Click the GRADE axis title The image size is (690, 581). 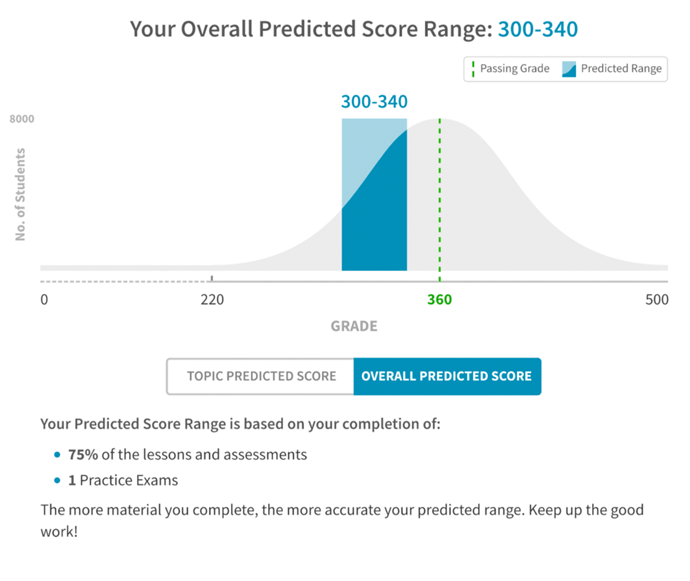point(354,326)
